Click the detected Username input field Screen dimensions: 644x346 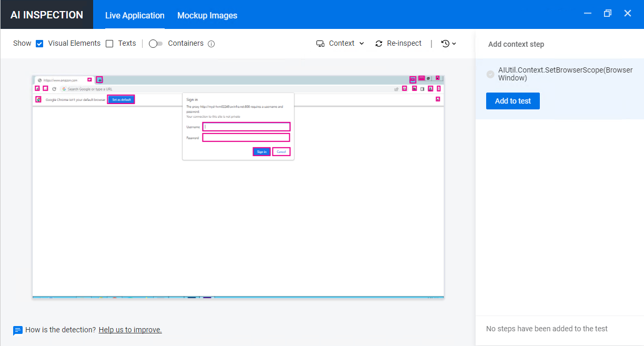coord(246,127)
